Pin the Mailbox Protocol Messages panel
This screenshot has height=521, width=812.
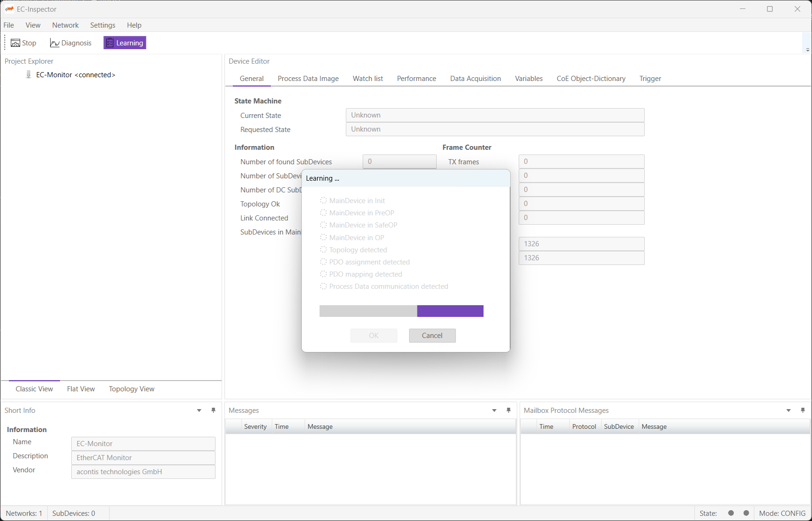(803, 410)
